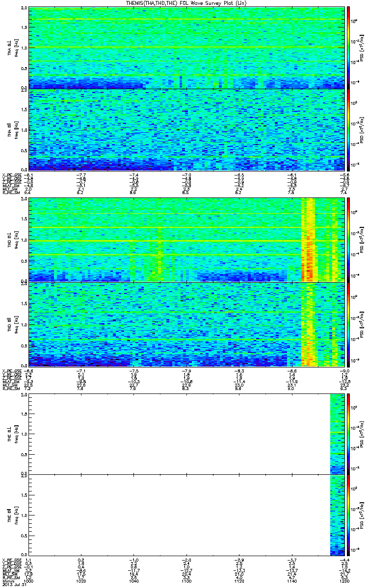Click the 2.0 tick at the top of the THD B-perp axis
This screenshot has height=588, width=368.
tap(24, 199)
